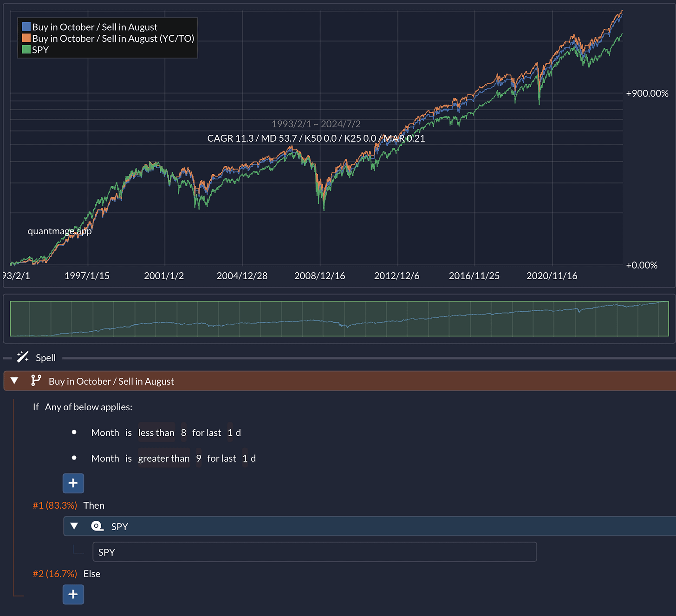Edit the month value 9 field
676x616 pixels.
(x=199, y=458)
